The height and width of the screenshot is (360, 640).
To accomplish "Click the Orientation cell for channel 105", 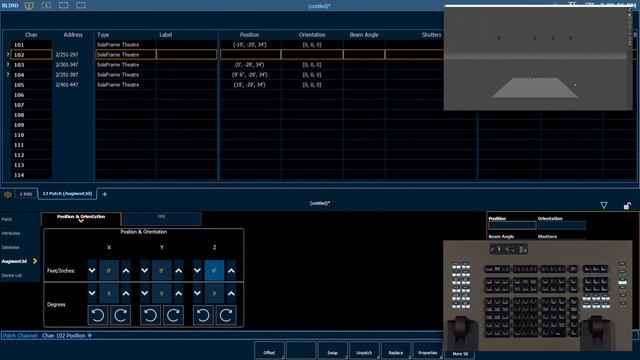I will (312, 85).
